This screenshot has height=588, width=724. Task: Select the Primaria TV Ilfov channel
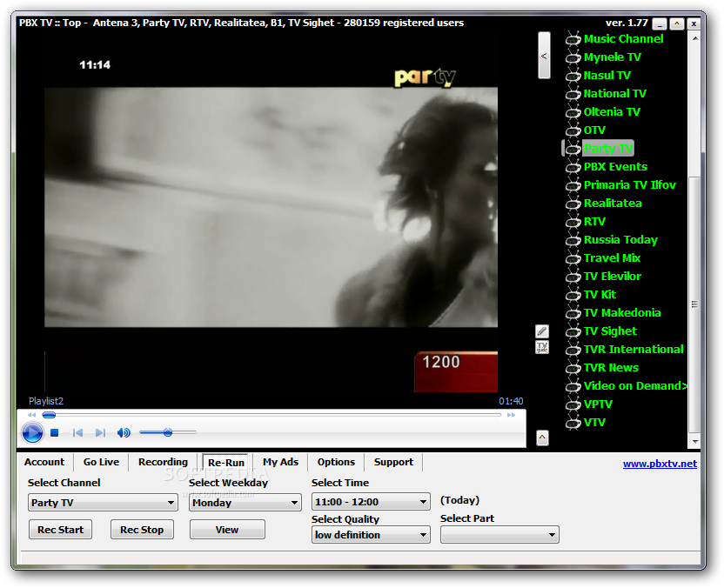[629, 185]
